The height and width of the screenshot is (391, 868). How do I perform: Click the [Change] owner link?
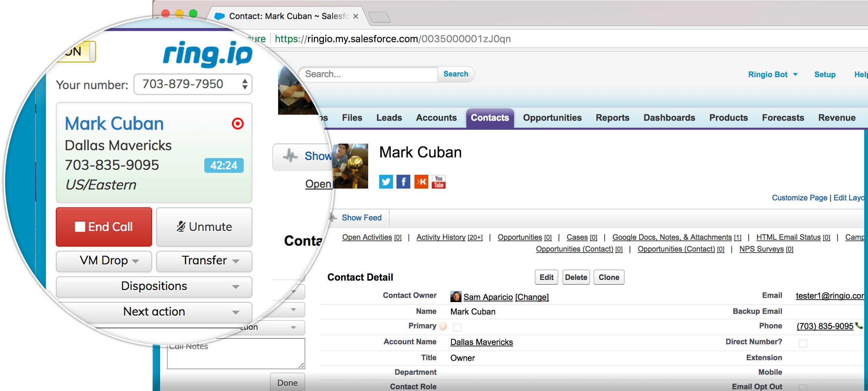[532, 297]
